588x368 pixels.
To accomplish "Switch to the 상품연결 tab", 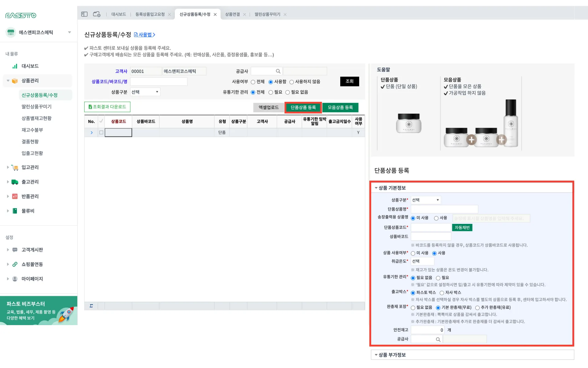I will [x=232, y=14].
